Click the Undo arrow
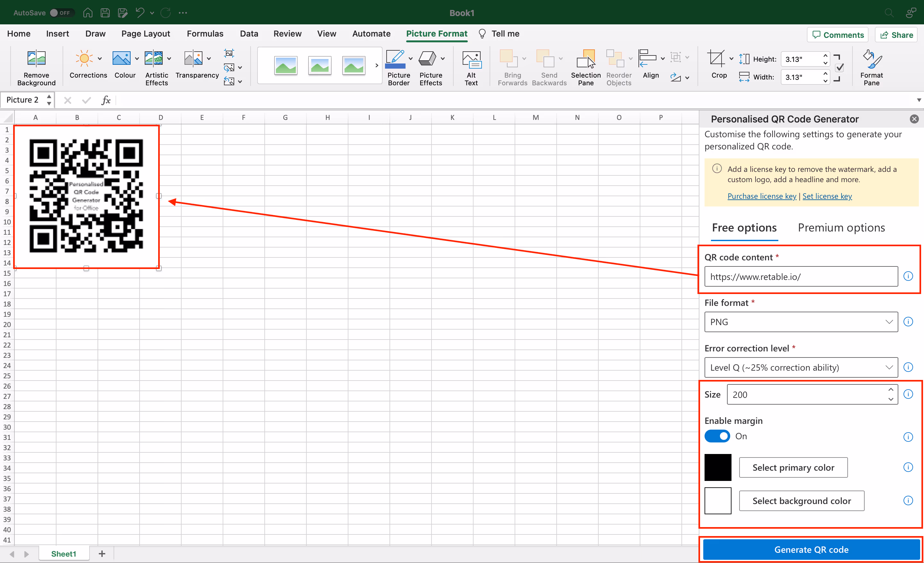Viewport: 924px width, 563px height. tap(140, 13)
